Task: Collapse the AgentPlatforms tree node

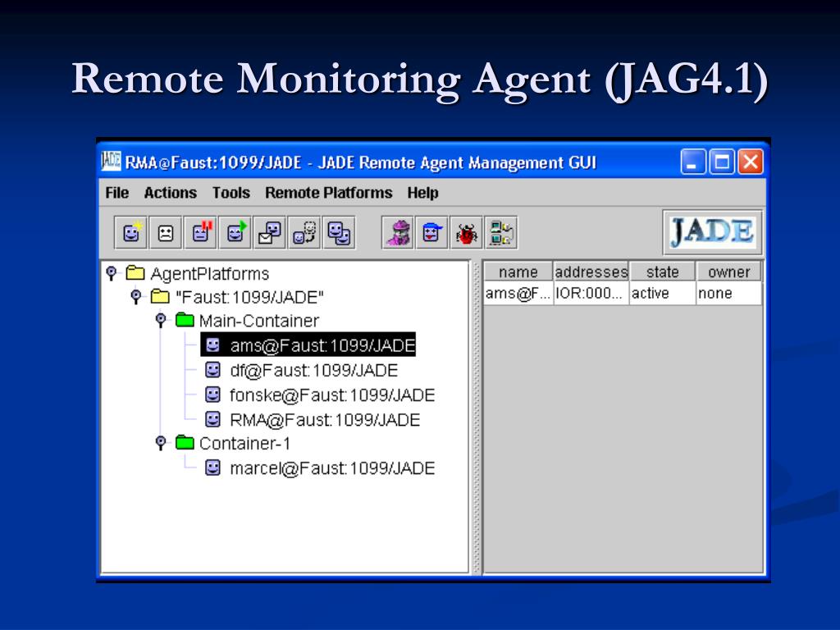Action: [x=112, y=272]
